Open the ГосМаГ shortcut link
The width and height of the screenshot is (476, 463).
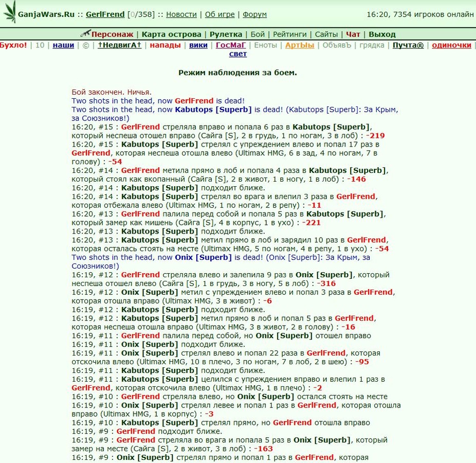231,45
